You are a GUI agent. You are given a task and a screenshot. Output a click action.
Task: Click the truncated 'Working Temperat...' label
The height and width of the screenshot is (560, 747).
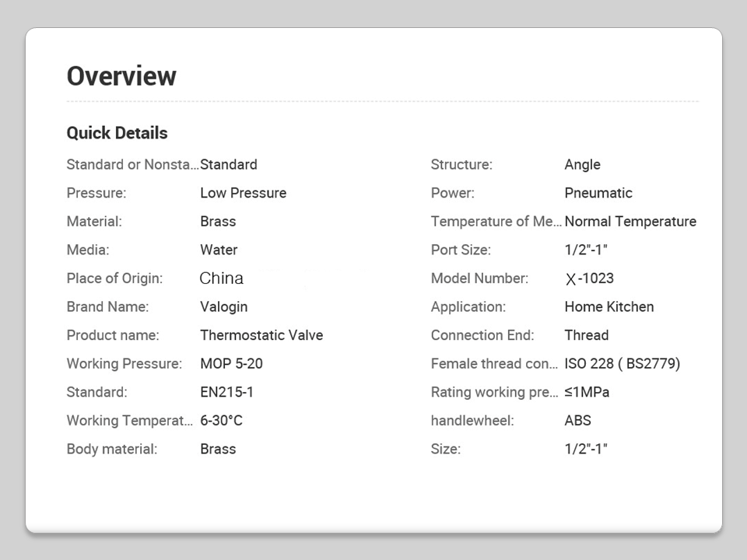pyautogui.click(x=129, y=421)
